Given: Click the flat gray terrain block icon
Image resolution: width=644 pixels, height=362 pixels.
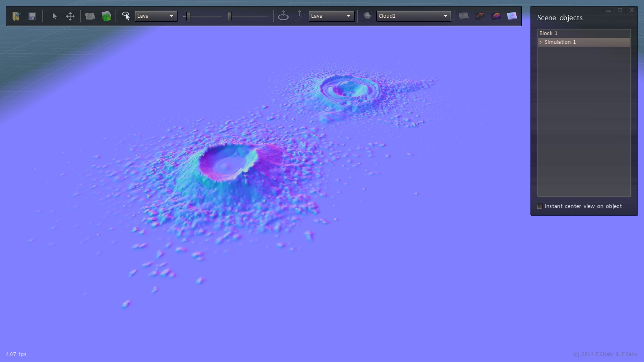Looking at the screenshot, I should [90, 16].
